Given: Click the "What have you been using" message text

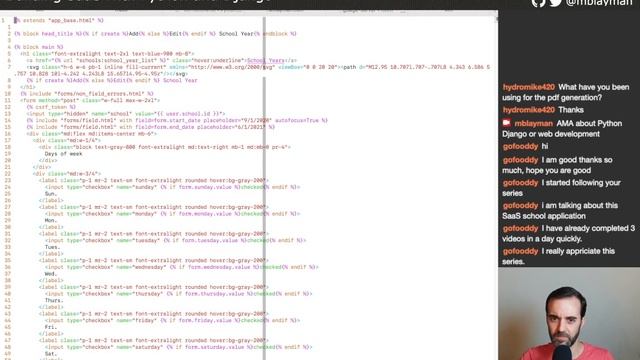Looking at the screenshot, I should [x=566, y=92].
